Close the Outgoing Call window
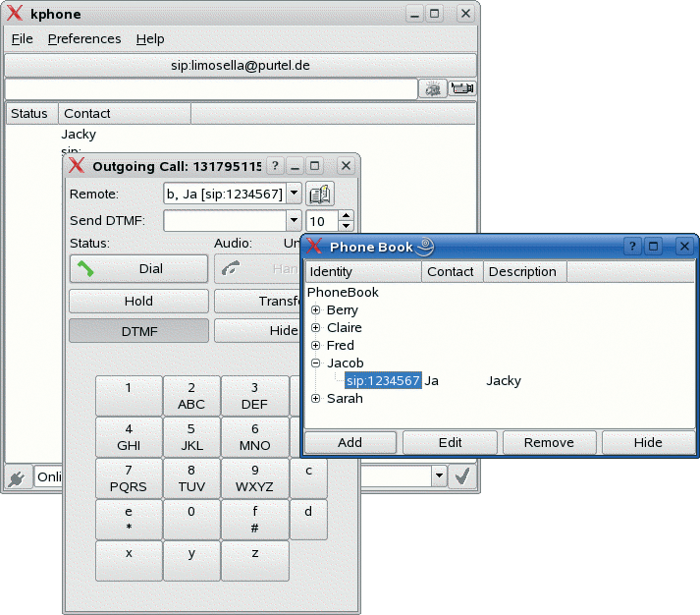This screenshot has height=615, width=700. pyautogui.click(x=346, y=166)
